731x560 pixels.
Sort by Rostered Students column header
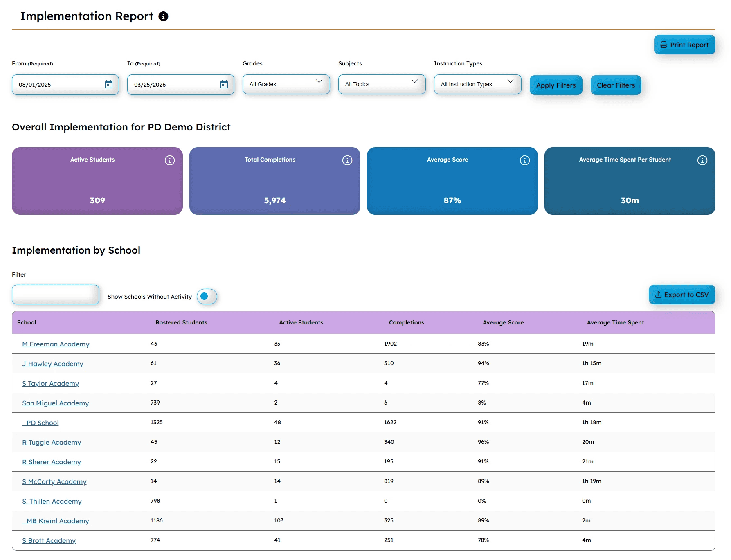[181, 322]
